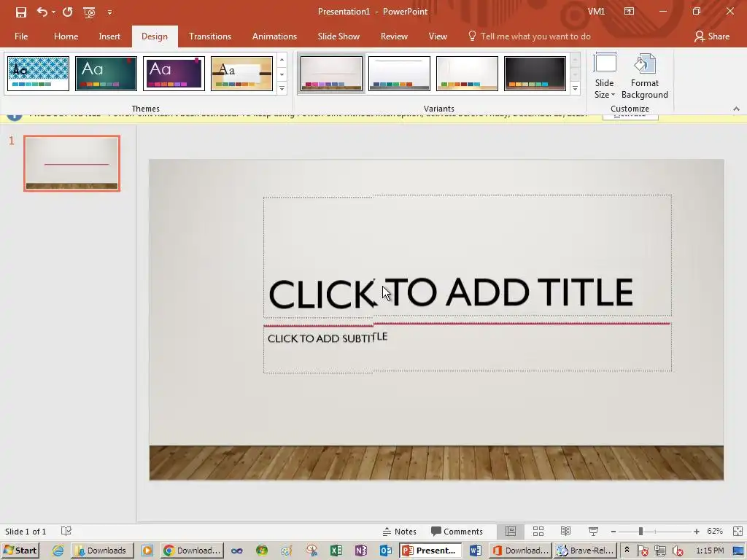Image resolution: width=747 pixels, height=560 pixels.
Task: Open the File tab
Action: tap(21, 36)
